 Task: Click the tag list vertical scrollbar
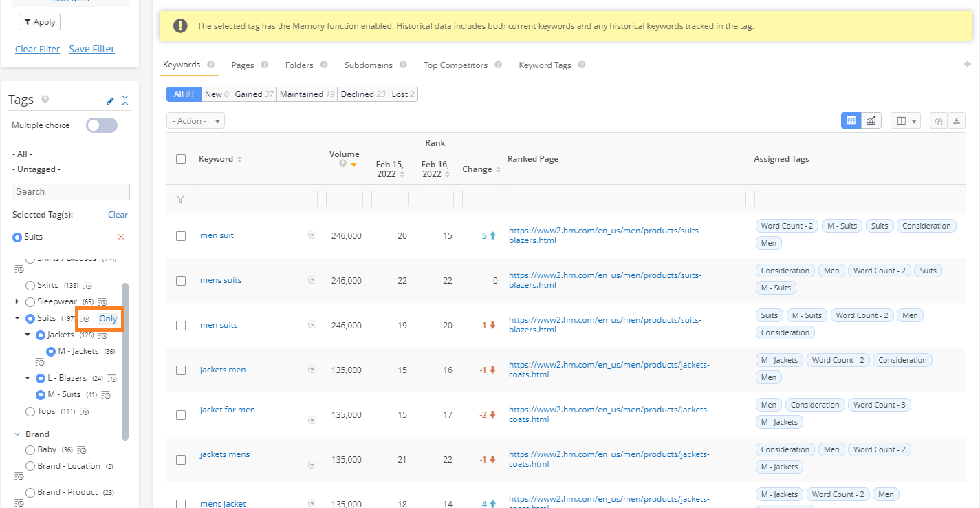(124, 361)
